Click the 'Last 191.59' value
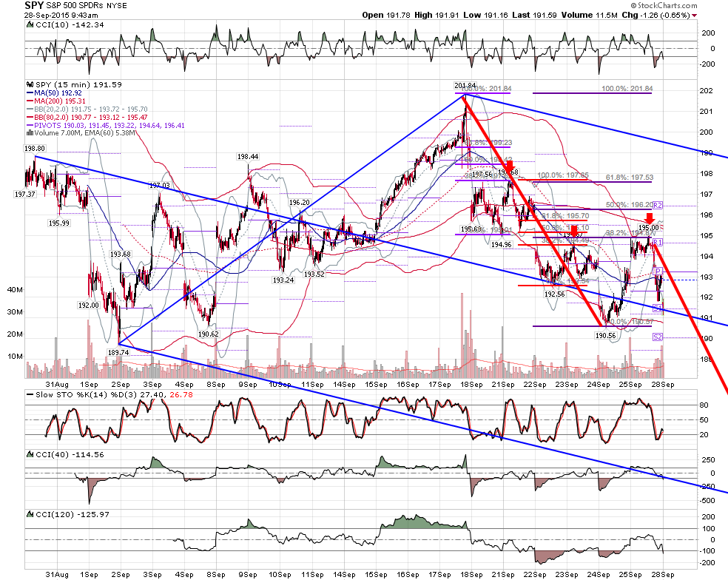 534,15
